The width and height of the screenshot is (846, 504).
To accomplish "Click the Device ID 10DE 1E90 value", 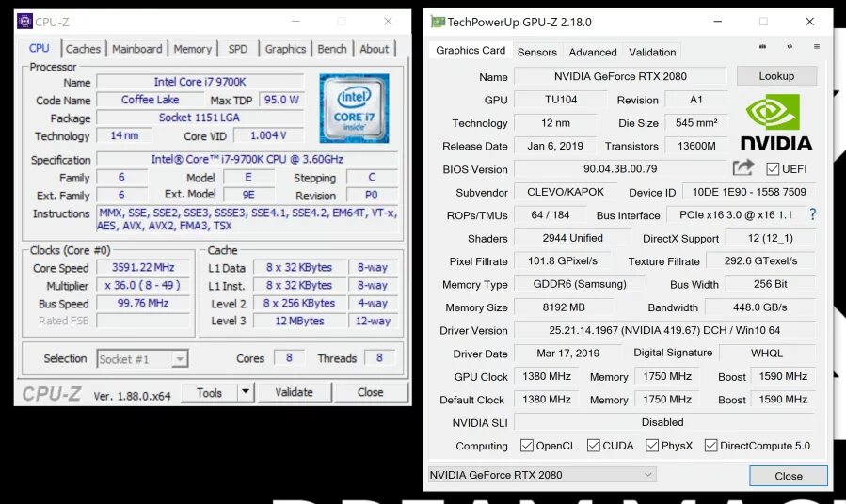I will coord(749,192).
